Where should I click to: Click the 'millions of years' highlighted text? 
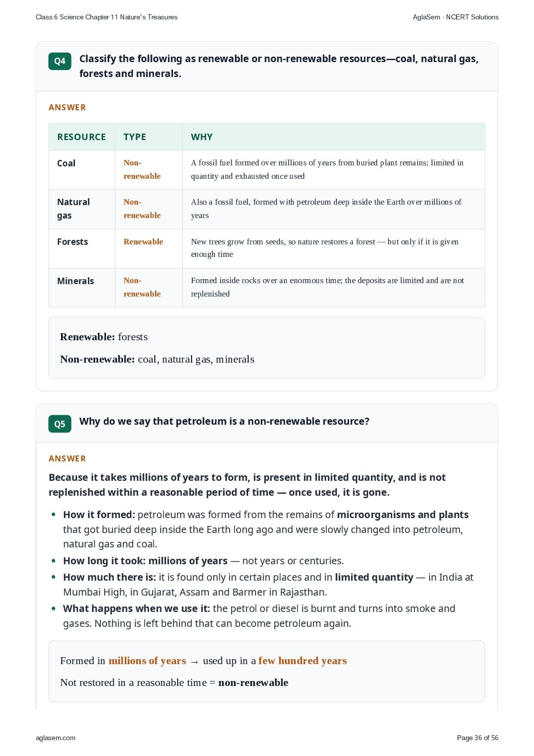(x=147, y=661)
